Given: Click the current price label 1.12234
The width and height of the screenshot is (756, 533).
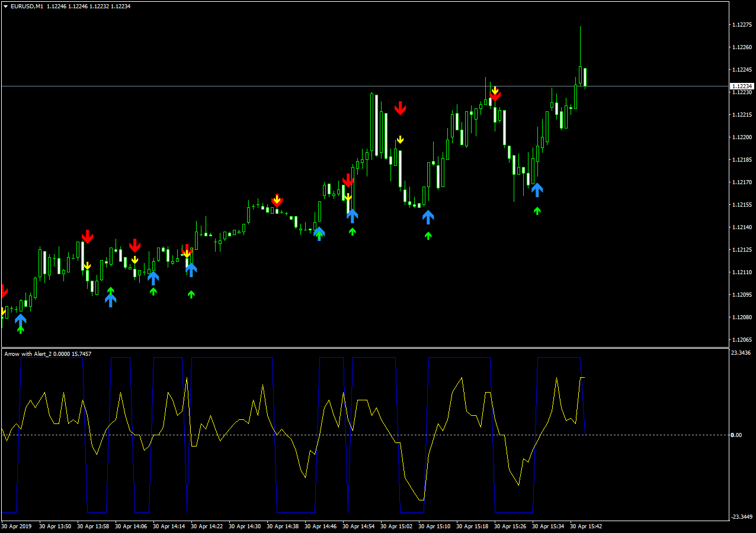Looking at the screenshot, I should (742, 86).
